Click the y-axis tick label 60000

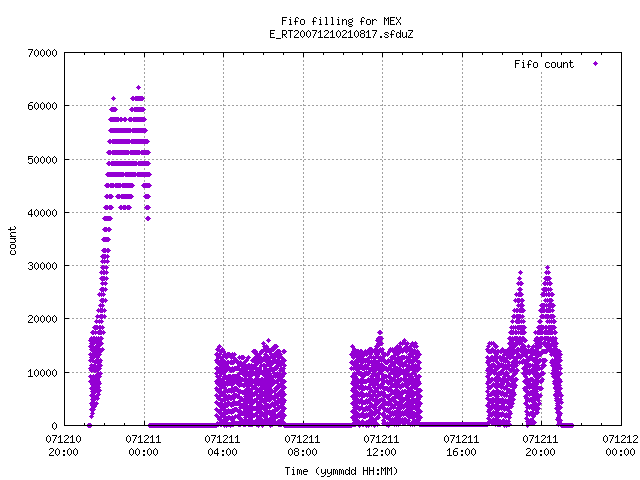pyautogui.click(x=42, y=107)
